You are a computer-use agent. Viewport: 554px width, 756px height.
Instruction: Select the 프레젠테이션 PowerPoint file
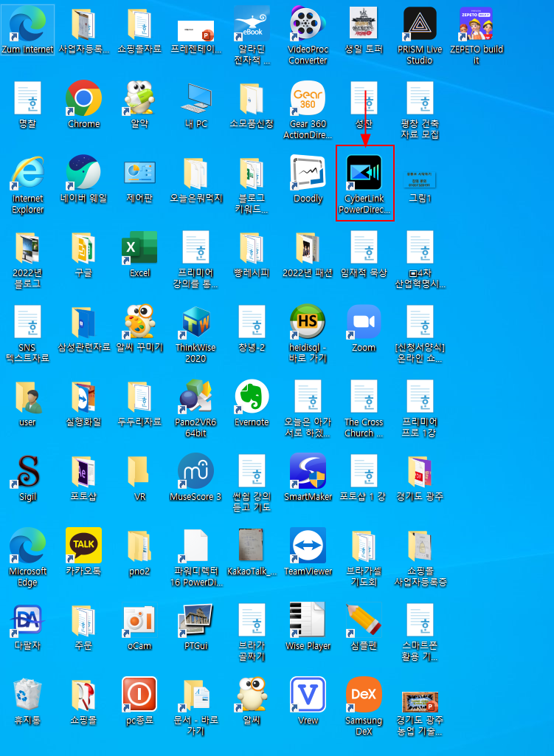pyautogui.click(x=195, y=31)
